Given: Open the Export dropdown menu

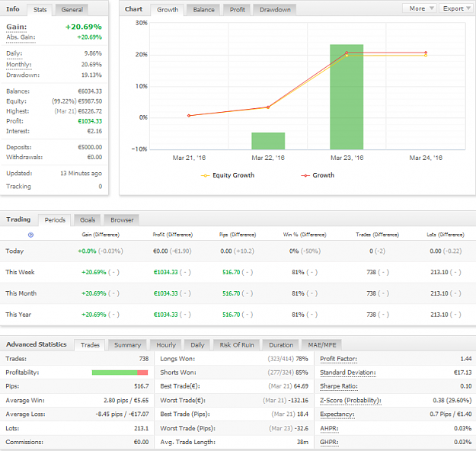Looking at the screenshot, I should tap(456, 8).
